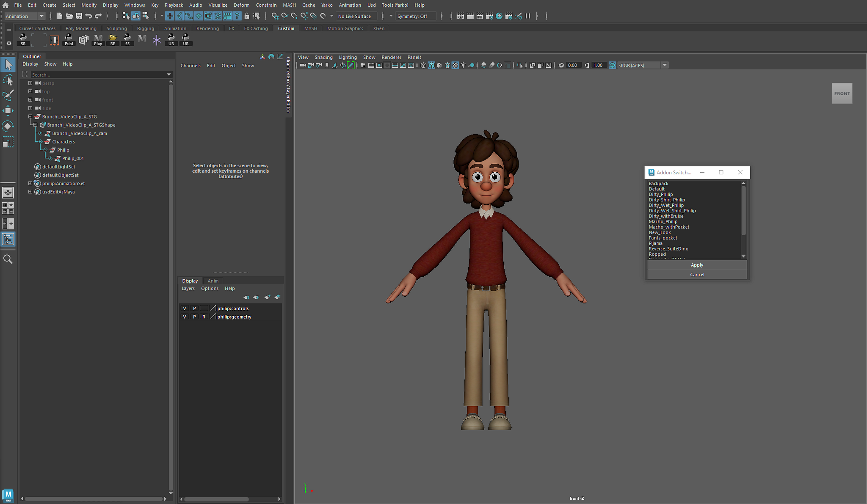
Task: Expand usdEditAsMaya node
Action: click(30, 192)
